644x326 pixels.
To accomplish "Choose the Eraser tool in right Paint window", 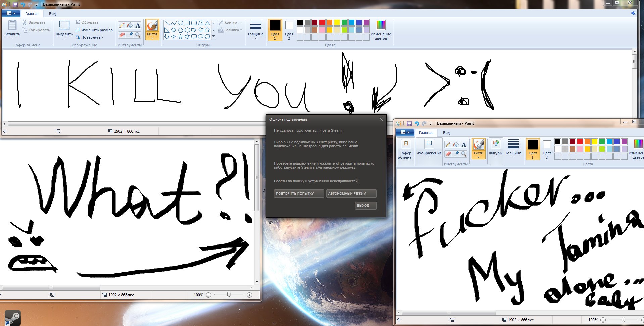I will click(448, 154).
